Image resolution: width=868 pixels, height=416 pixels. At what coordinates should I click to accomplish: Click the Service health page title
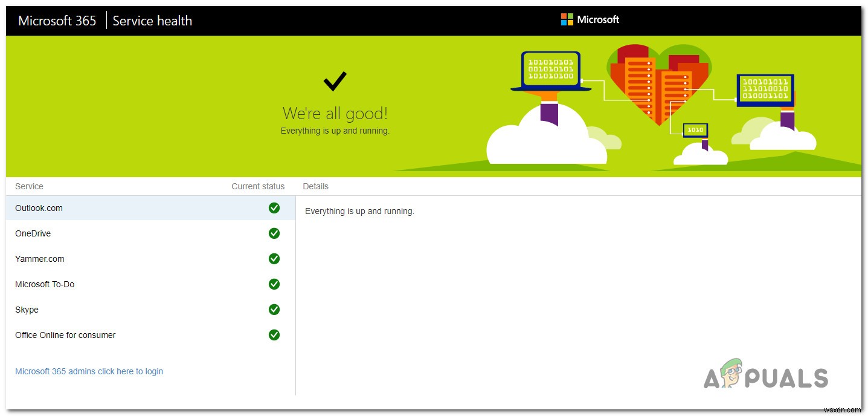[x=152, y=20]
